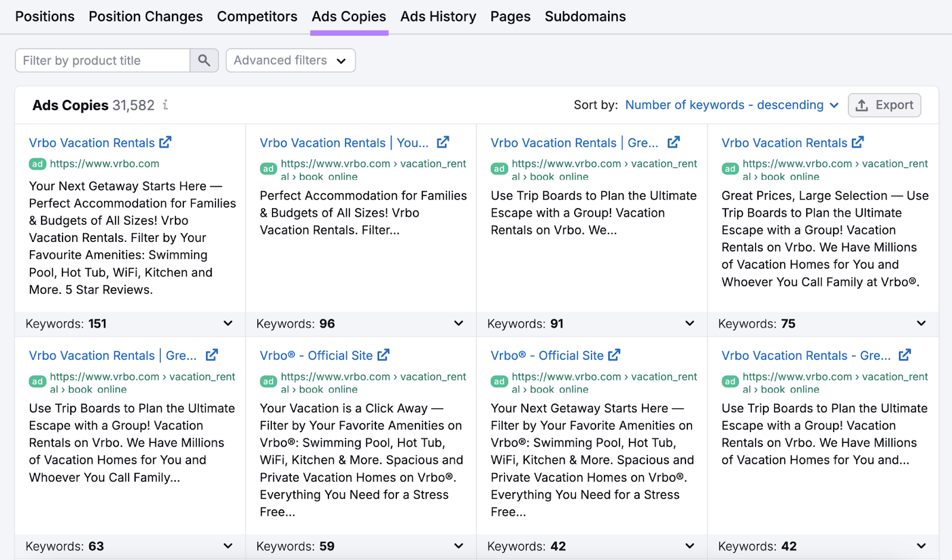This screenshot has width=952, height=560.
Task: Click the https://www.vrbo.com URL under the first ad
Action: point(105,163)
